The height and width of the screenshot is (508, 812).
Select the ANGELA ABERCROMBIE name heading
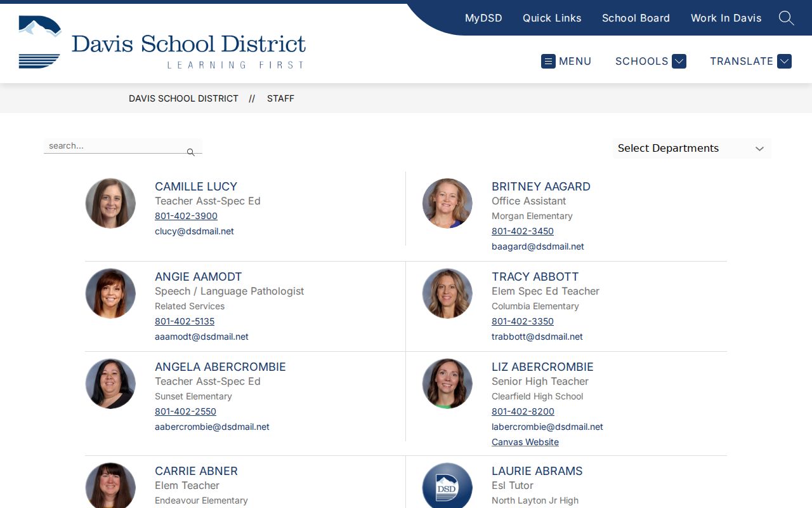point(220,367)
